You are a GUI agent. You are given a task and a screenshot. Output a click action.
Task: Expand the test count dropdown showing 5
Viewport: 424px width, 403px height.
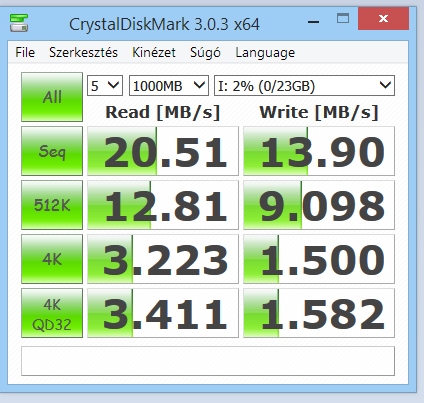coord(105,86)
